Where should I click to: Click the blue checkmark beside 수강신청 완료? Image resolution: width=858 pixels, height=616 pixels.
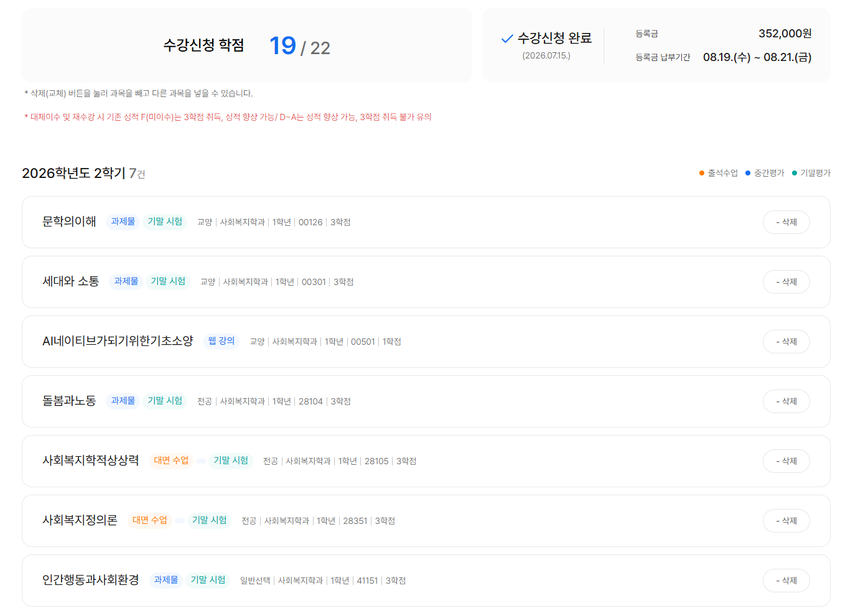coord(507,39)
